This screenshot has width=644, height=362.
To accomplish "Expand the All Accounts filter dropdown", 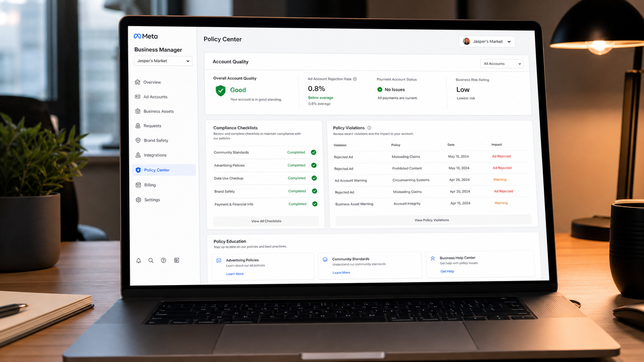I will point(502,64).
